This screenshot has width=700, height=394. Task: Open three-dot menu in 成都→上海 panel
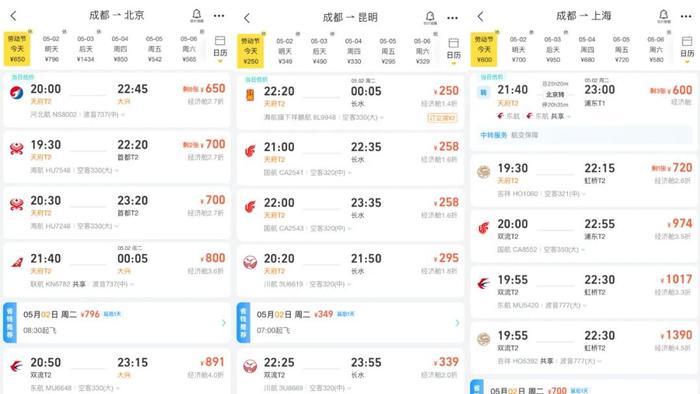coord(686,17)
